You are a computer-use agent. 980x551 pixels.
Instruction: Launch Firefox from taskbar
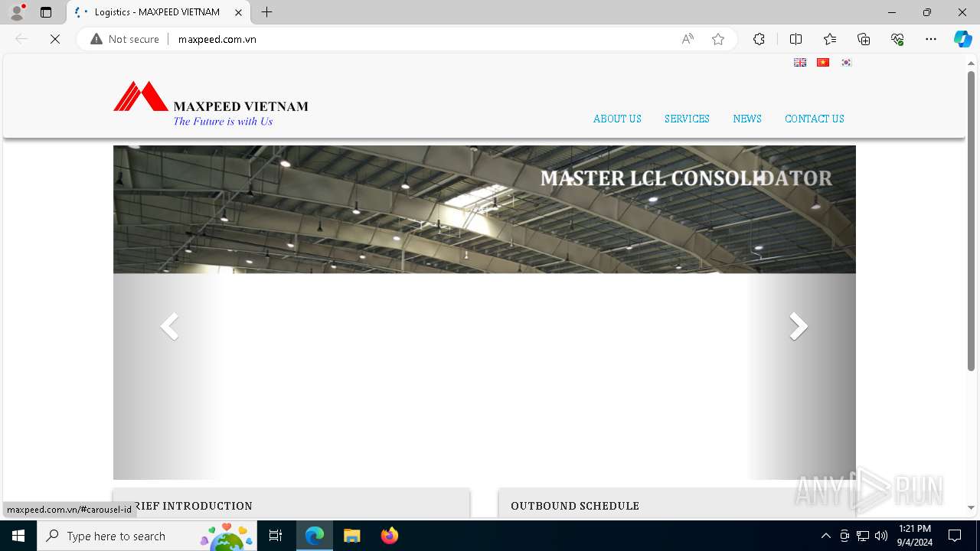click(x=390, y=536)
